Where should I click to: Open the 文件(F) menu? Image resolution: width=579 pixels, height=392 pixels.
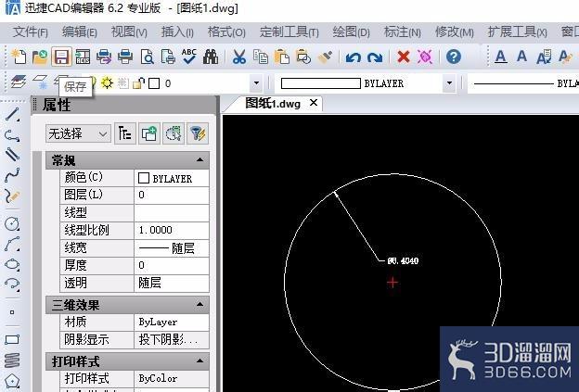pyautogui.click(x=31, y=32)
